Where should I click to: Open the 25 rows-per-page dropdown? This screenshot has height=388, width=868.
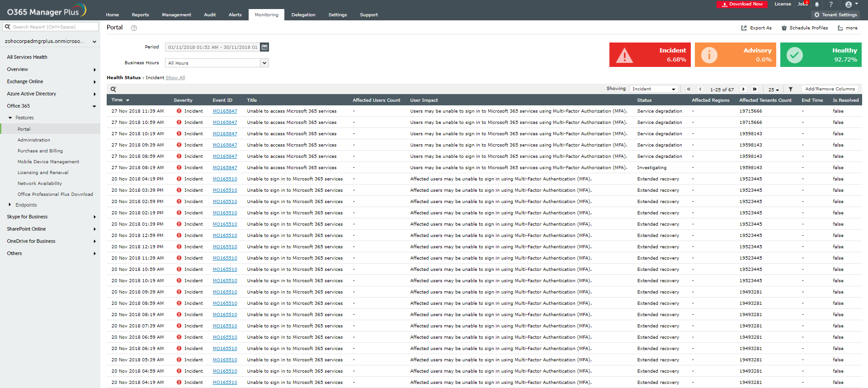774,90
